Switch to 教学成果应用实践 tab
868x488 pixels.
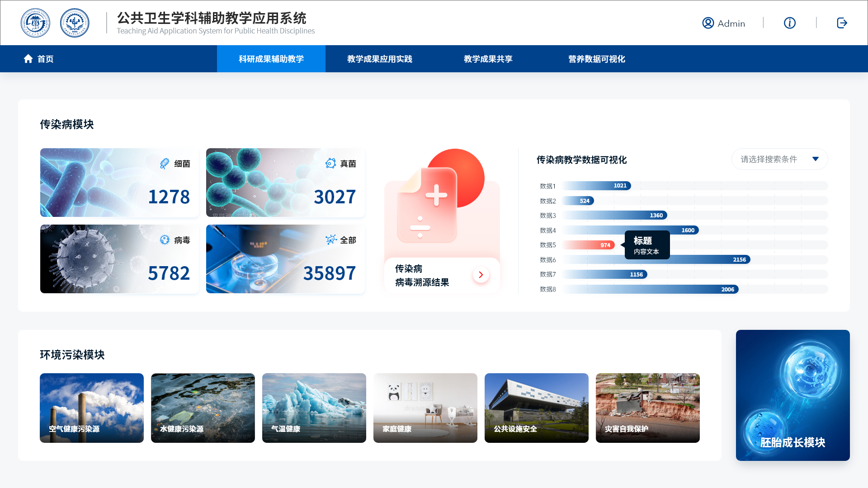pos(380,59)
